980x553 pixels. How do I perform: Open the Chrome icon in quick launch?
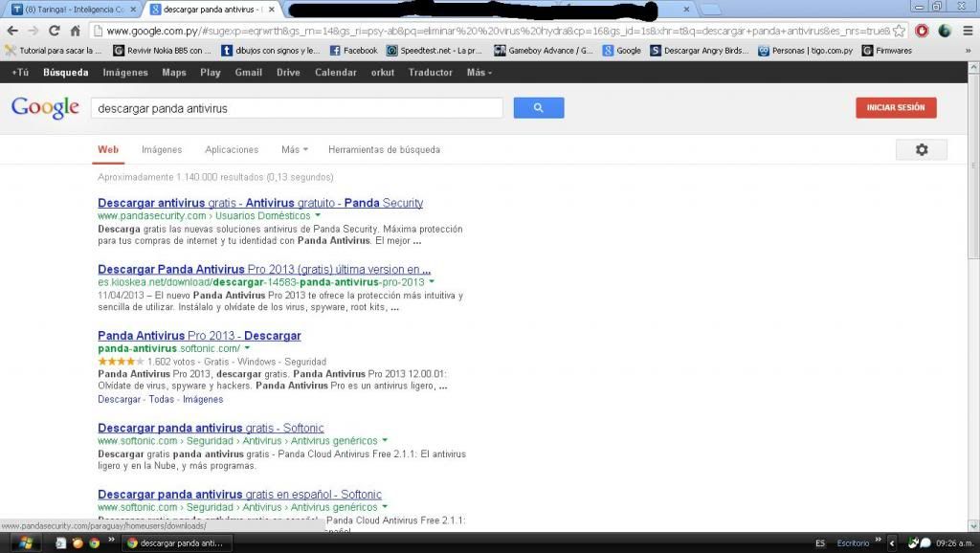pos(95,543)
